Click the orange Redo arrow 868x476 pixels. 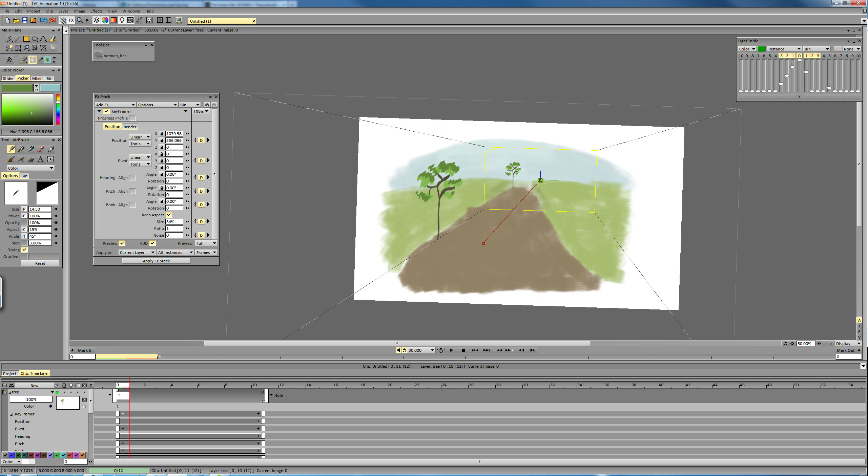pos(53,20)
